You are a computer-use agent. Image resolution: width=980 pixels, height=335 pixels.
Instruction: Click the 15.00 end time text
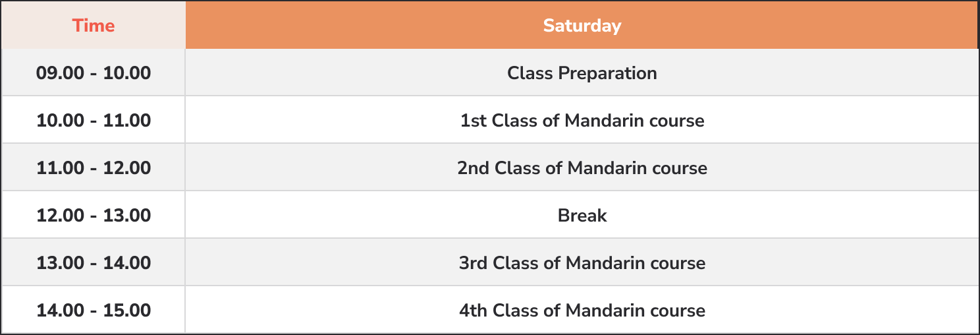127,311
